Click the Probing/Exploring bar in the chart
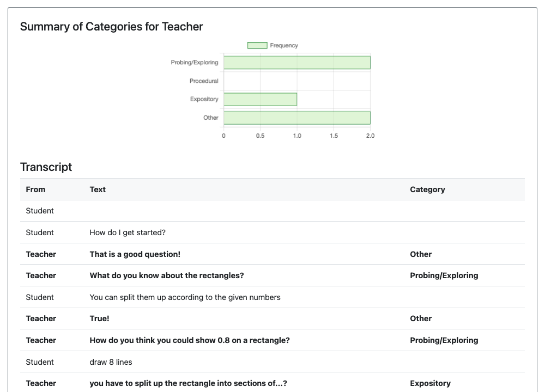The height and width of the screenshot is (392, 545). [x=296, y=63]
